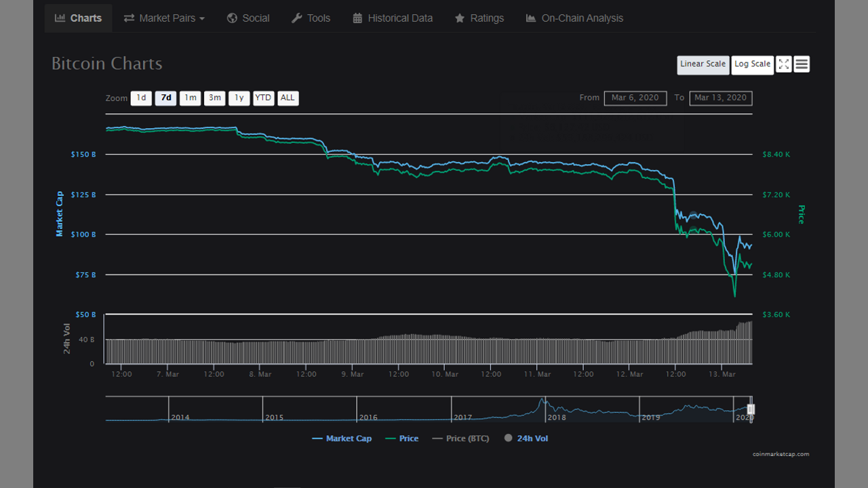
Task: Click the Ratings star icon
Action: coord(460,18)
